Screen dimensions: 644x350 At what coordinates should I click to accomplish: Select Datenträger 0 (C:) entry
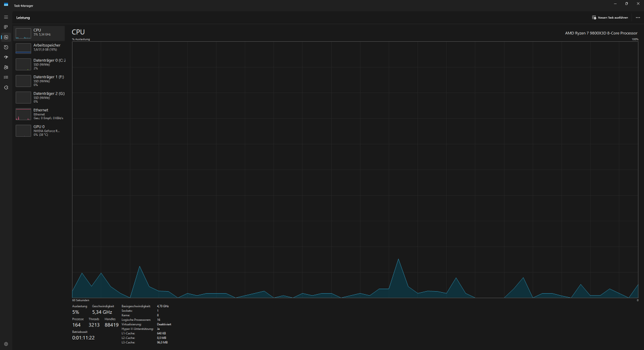pos(39,64)
